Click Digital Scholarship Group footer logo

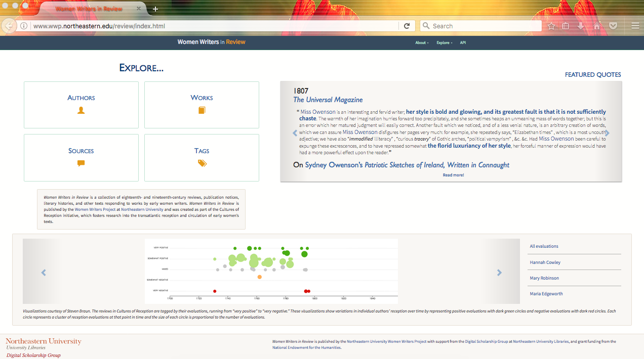[33, 355]
